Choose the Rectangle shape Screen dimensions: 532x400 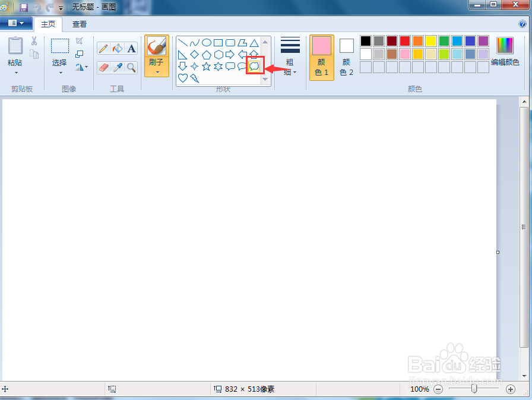[x=218, y=43]
